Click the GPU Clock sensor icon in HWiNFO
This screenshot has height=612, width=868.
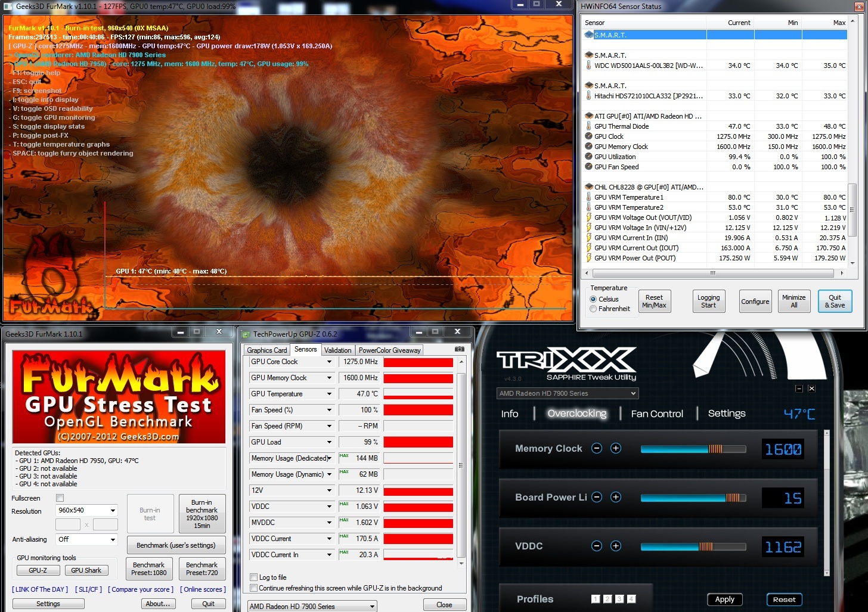click(589, 136)
